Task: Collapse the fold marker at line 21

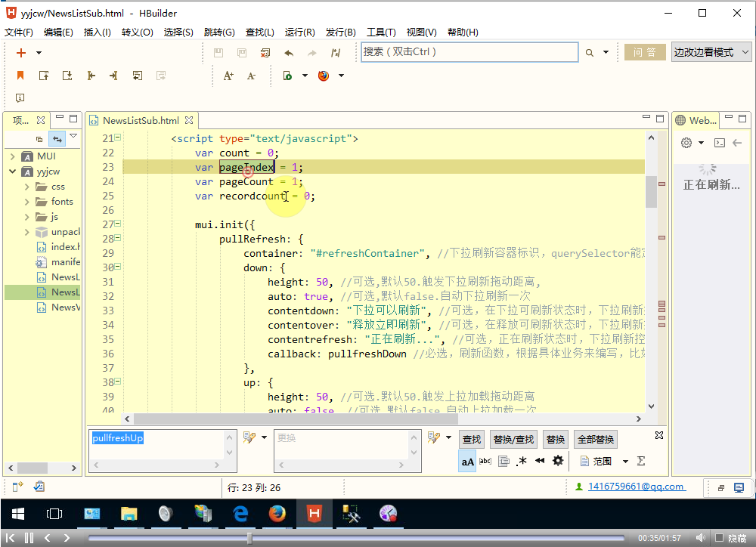Action: click(x=118, y=138)
